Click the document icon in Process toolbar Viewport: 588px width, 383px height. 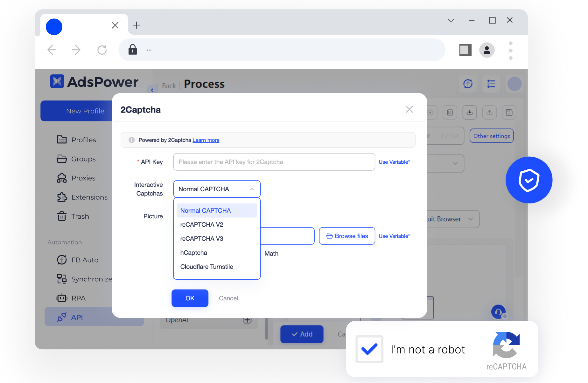(450, 113)
